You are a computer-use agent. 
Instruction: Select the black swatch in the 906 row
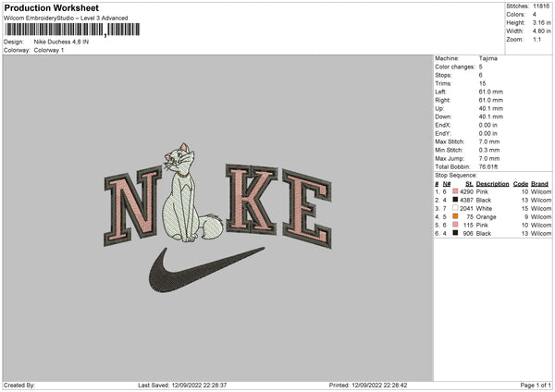point(455,233)
